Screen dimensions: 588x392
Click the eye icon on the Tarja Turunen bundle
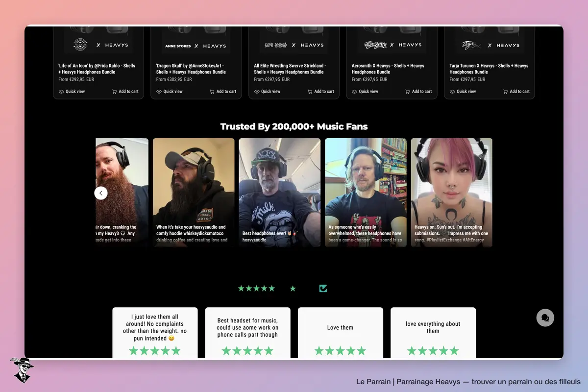(452, 92)
